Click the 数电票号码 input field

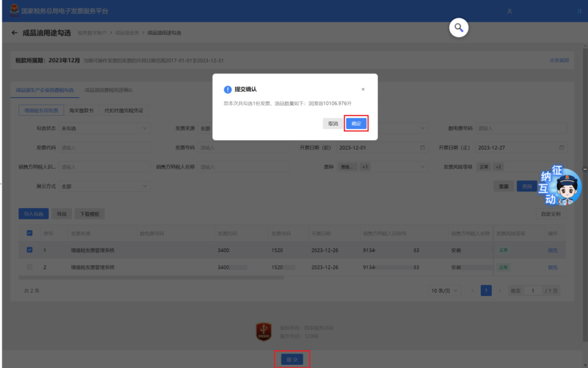[x=521, y=129]
